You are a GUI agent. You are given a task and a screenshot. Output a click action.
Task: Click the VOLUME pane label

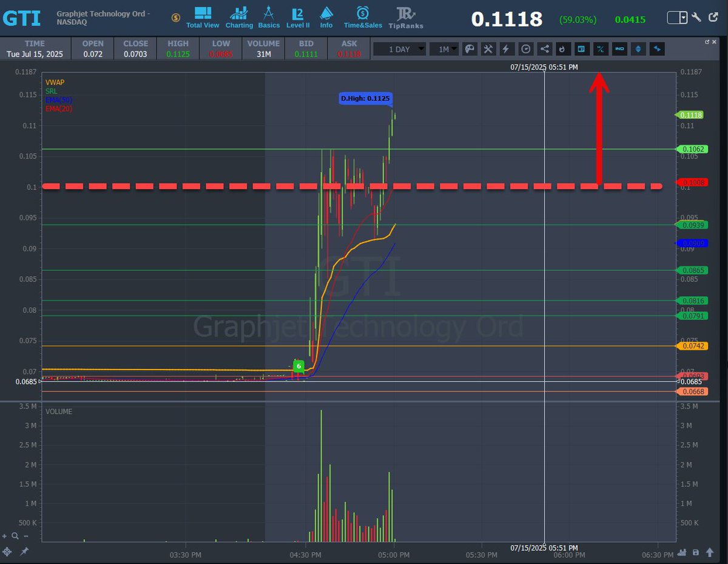(x=59, y=412)
